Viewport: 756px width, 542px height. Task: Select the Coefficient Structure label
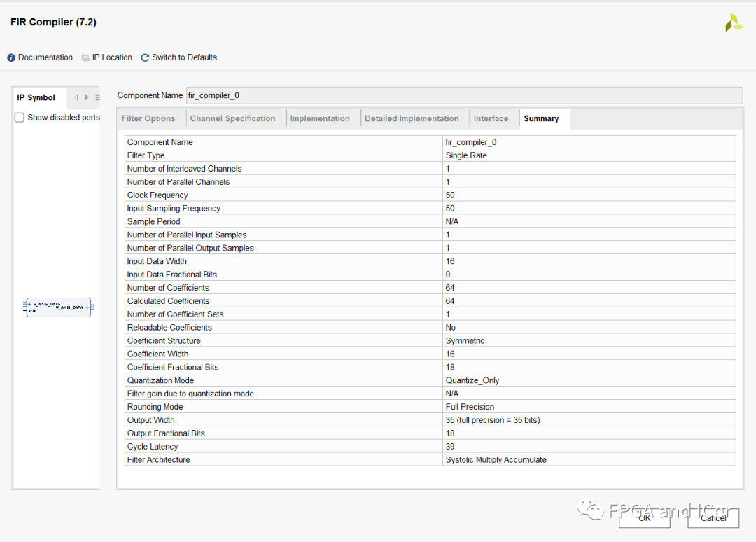click(x=164, y=341)
